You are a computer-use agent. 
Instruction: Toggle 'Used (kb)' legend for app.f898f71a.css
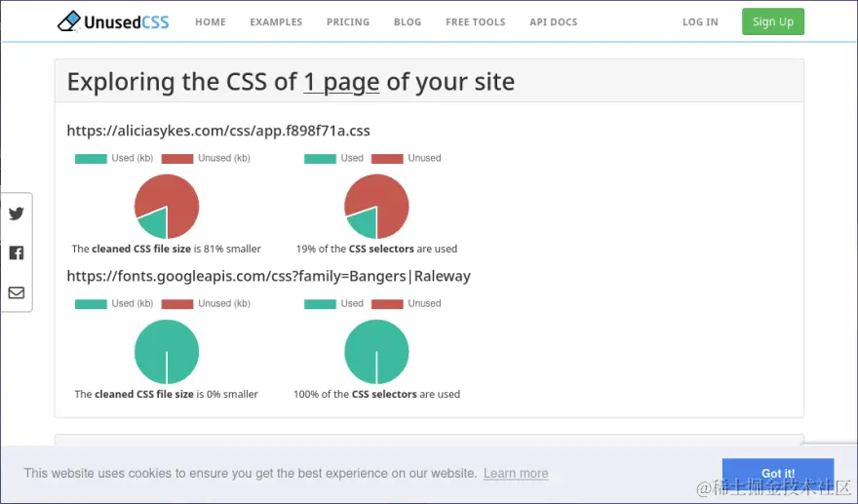click(114, 158)
